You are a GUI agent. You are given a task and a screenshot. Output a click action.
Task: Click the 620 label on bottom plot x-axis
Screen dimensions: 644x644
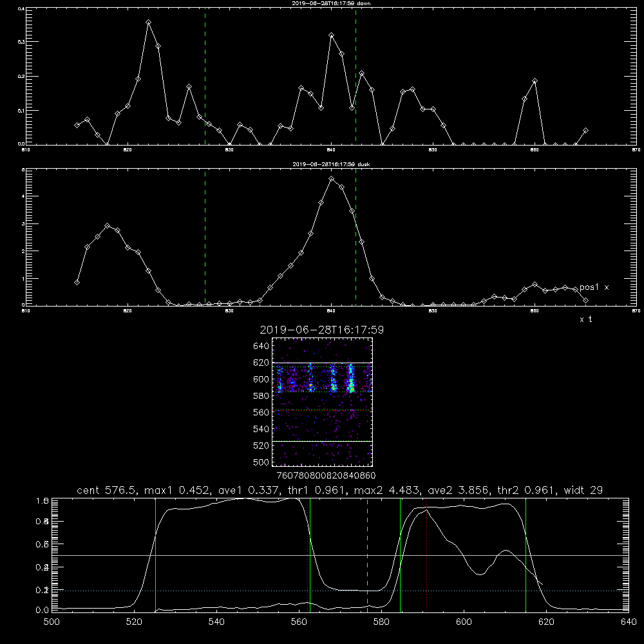pos(546,622)
